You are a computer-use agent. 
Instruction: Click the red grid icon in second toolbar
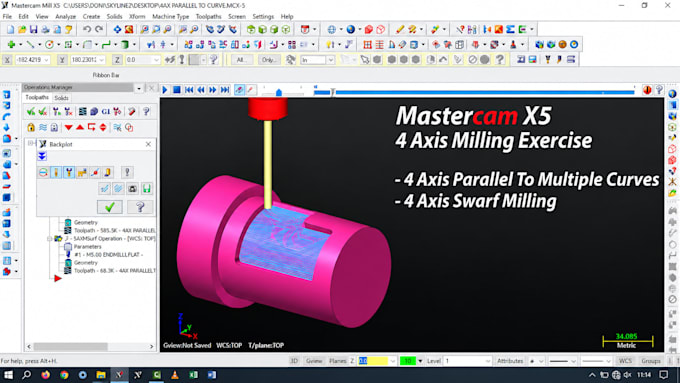click(367, 44)
